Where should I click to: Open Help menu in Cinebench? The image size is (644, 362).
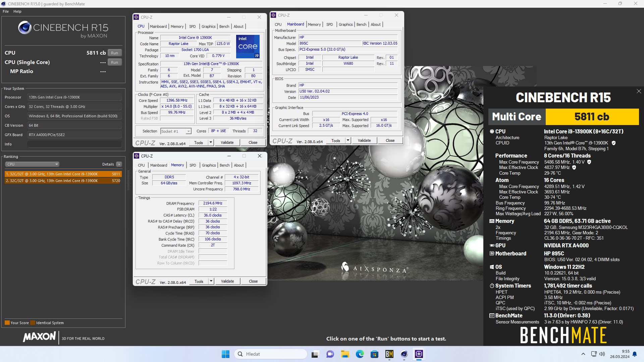pos(17,11)
